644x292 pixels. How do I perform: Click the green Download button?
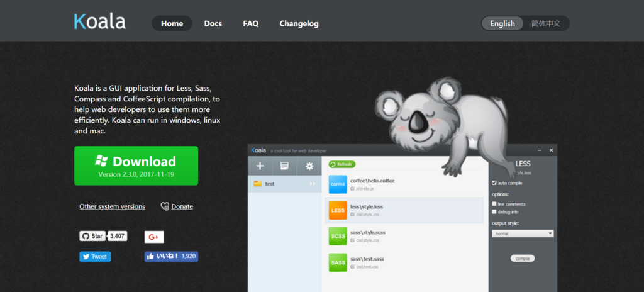(136, 166)
